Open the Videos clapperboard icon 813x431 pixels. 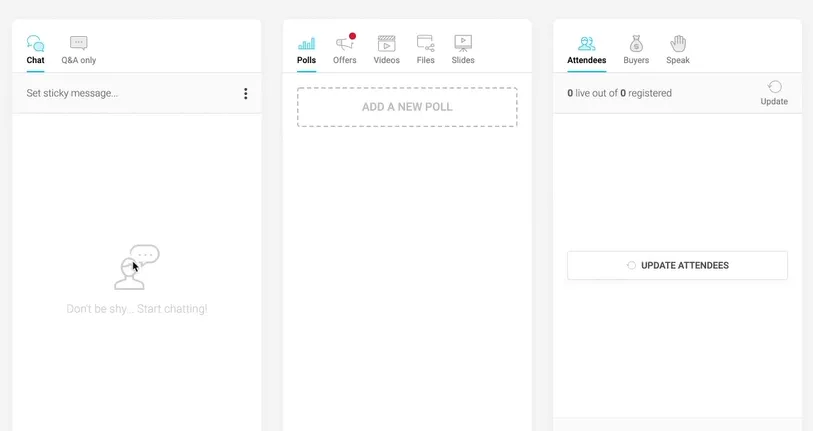coord(387,44)
